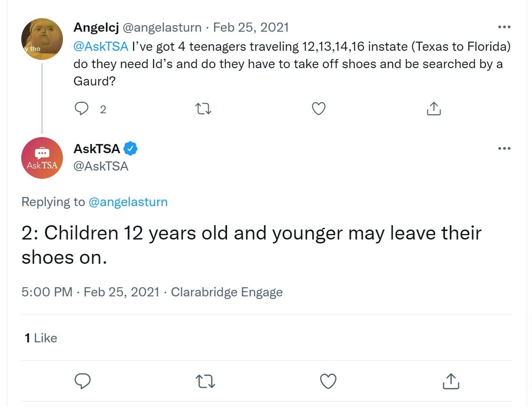
Task: Open the more options menu on Angelcj's tweet
Action: click(x=504, y=27)
